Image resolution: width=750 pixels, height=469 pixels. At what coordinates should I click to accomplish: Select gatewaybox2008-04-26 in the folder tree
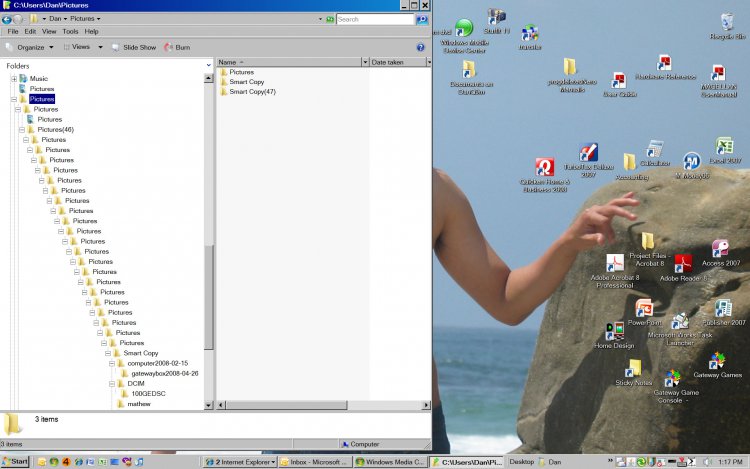click(165, 373)
